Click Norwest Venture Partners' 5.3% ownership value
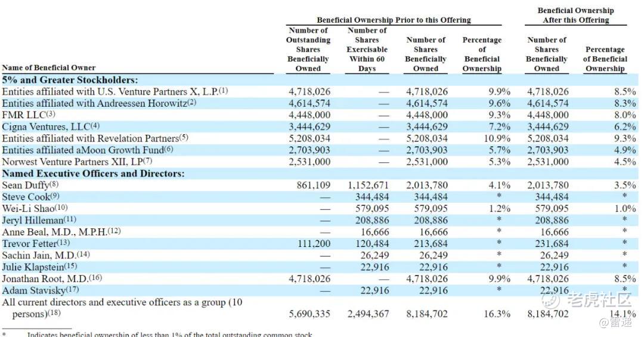 point(500,162)
